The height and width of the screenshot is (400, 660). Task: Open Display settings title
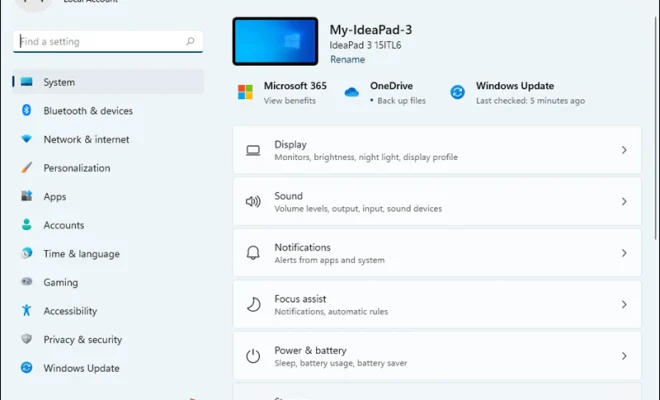290,144
